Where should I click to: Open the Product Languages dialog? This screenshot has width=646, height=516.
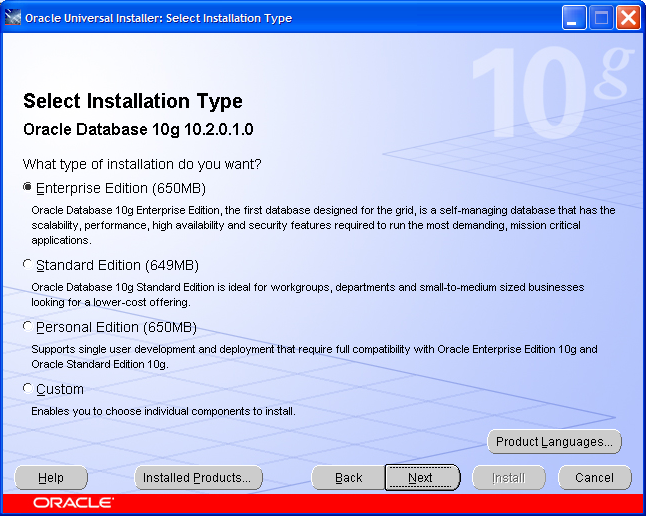554,442
